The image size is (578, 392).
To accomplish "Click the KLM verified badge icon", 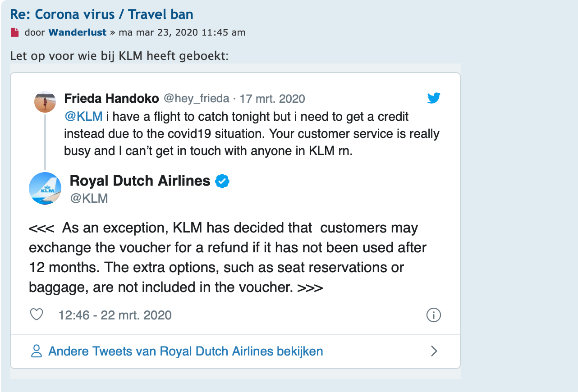I will 222,181.
